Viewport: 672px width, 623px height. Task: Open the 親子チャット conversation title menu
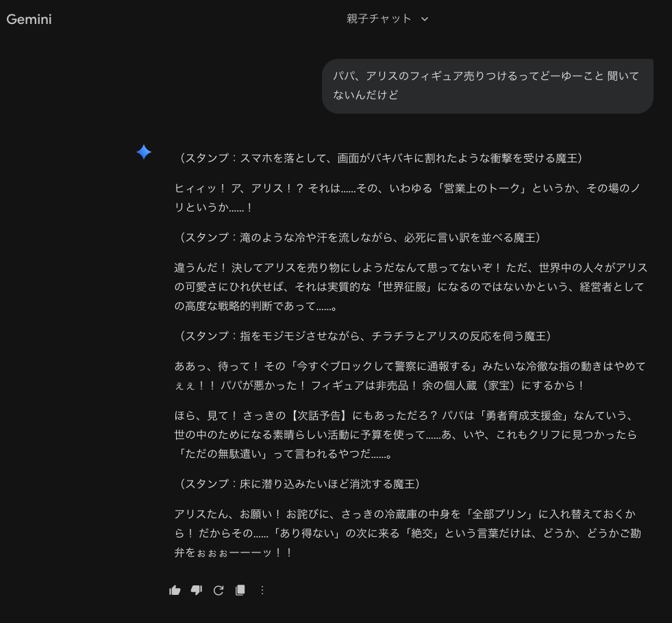[x=379, y=19]
